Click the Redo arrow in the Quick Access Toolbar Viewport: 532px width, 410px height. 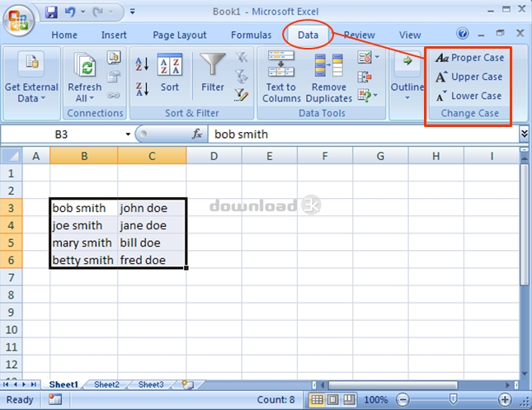coord(97,12)
